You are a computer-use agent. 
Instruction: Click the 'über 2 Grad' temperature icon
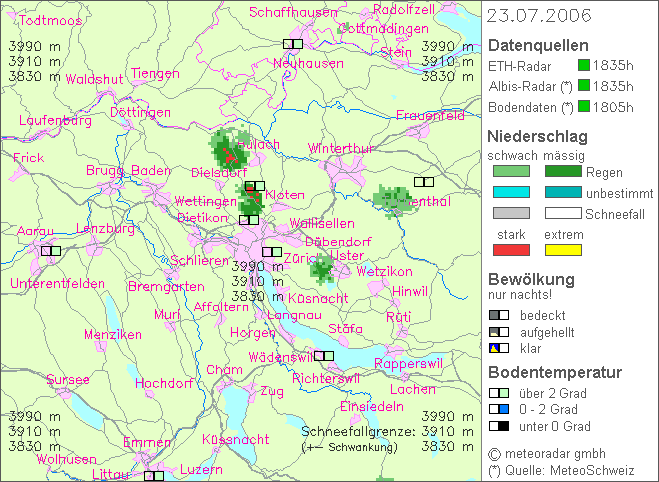pyautogui.click(x=497, y=393)
